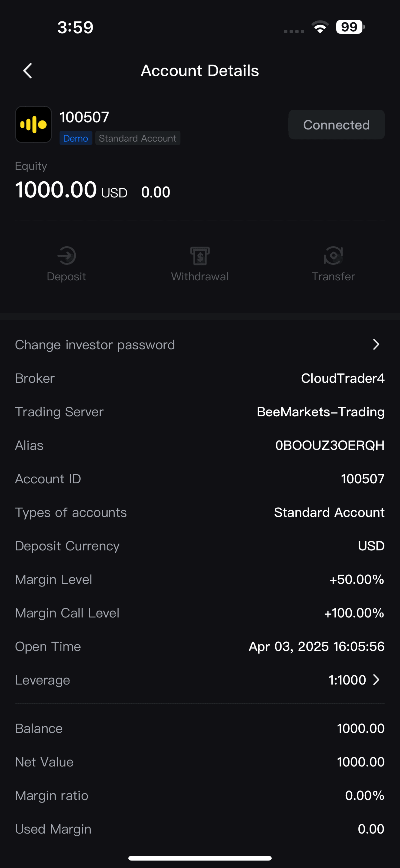Open the Leverage 1:1000 setting
400x868 pixels.
(x=347, y=680)
